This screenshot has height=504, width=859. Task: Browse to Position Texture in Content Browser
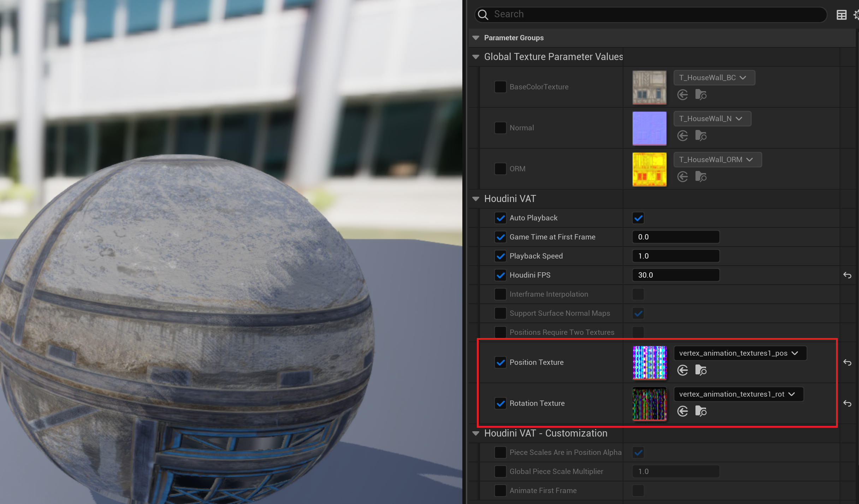(701, 370)
